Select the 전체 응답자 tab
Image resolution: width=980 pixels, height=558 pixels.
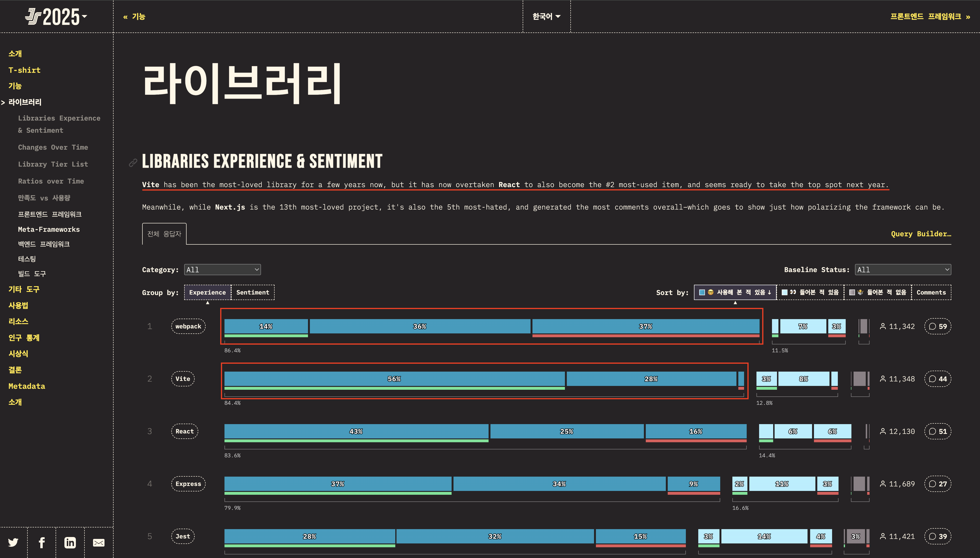coord(164,234)
